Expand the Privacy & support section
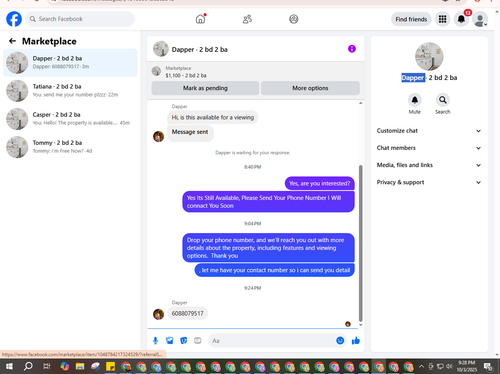This screenshot has width=500, height=374. point(429,182)
